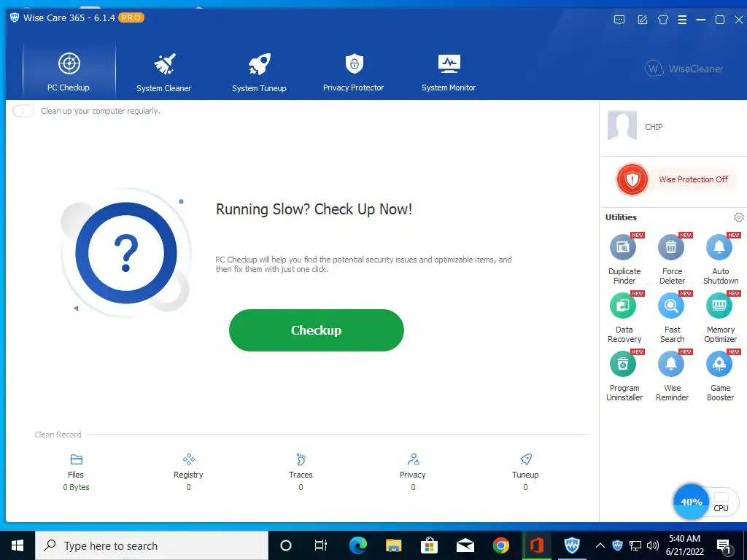Launch Google Chrome from taskbar

pyautogui.click(x=500, y=545)
